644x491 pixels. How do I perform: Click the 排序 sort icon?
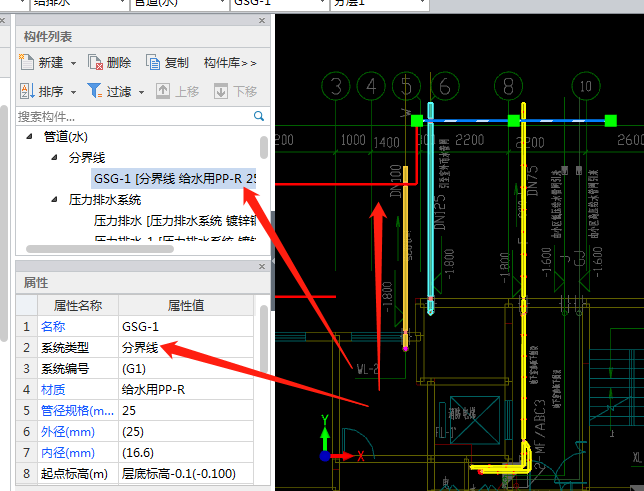pos(27,91)
